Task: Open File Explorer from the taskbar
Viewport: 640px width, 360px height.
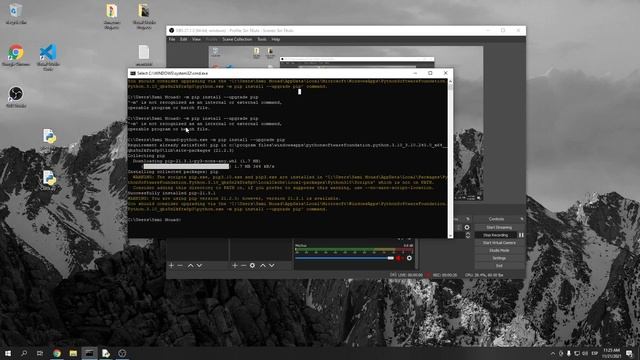Action: coord(73,353)
